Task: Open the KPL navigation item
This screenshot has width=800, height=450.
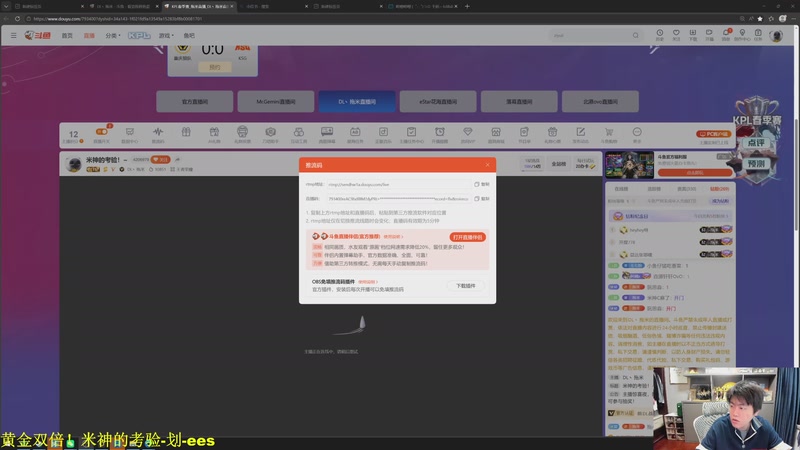Action: 139,36
